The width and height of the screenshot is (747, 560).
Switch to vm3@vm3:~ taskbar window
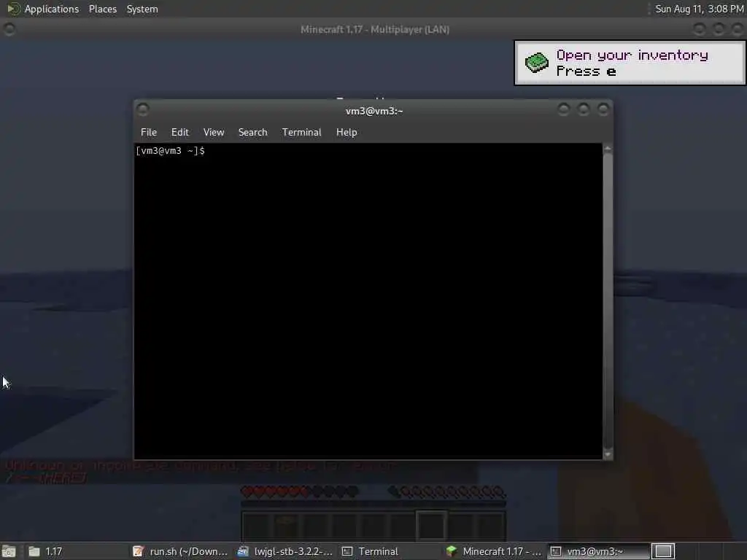pos(598,551)
